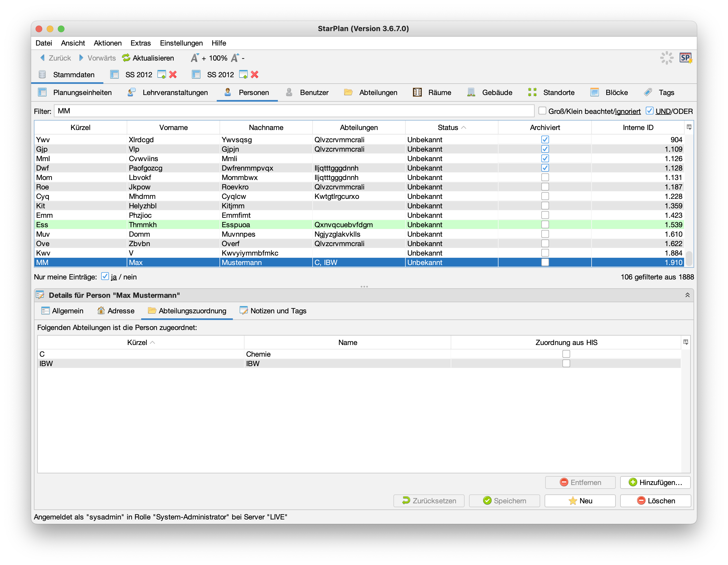Close the first SS 2012 tab with red X
Image resolution: width=728 pixels, height=565 pixels.
tap(173, 75)
